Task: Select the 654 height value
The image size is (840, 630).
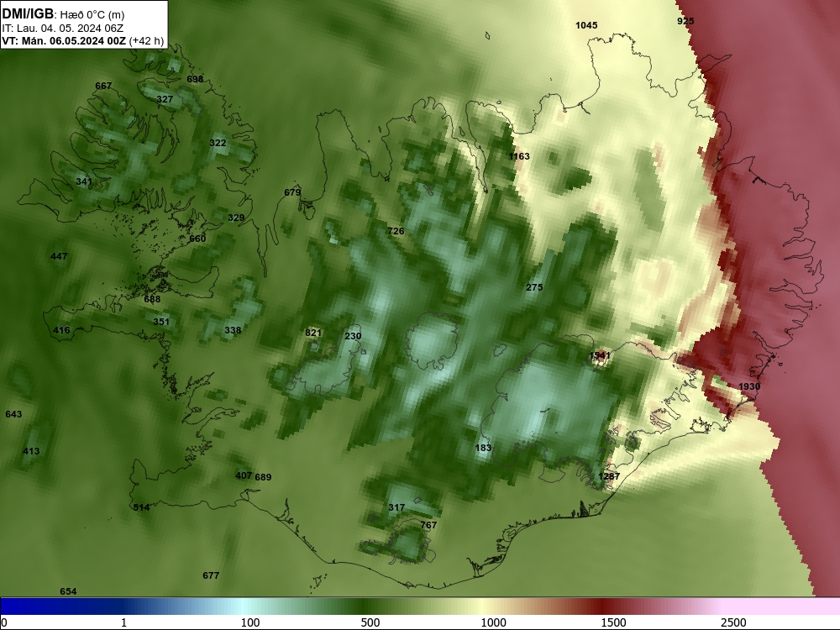Action: click(x=68, y=591)
